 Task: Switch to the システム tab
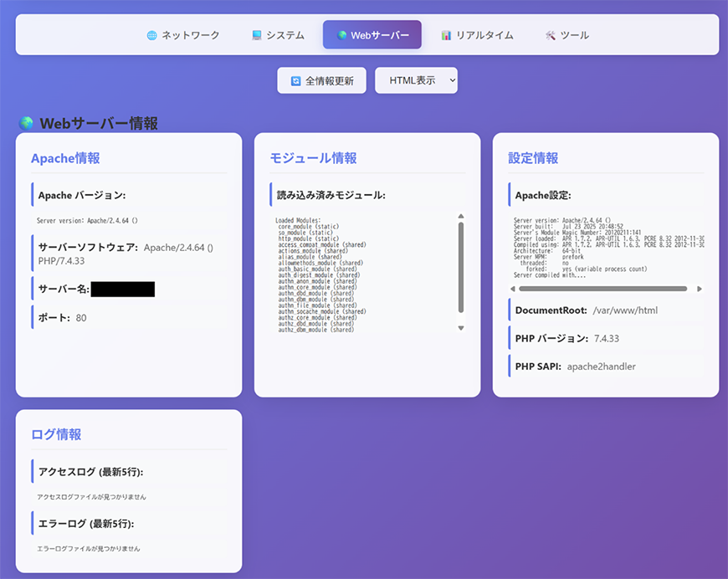(x=278, y=35)
